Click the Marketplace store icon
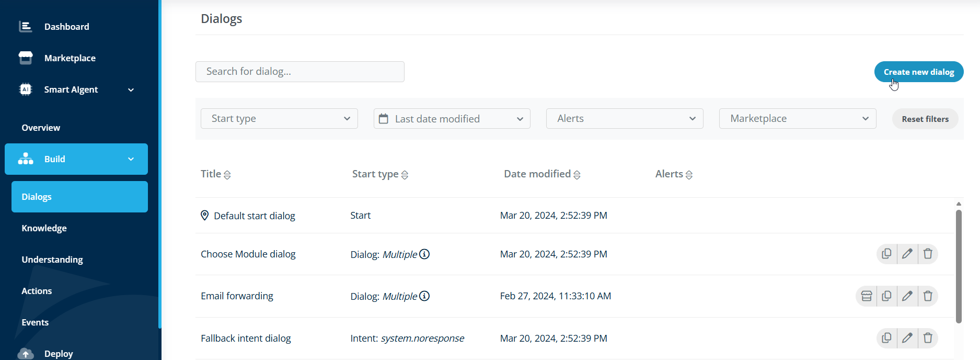Viewport: 980px width, 360px height. tap(25, 58)
